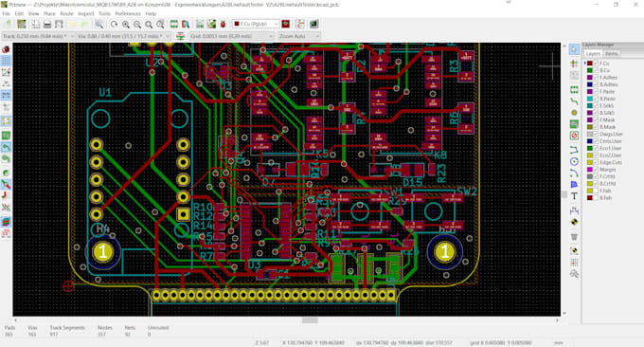Toggle Dwgs.User layer visibility checkbox
The height and width of the screenshot is (347, 644).
[596, 134]
